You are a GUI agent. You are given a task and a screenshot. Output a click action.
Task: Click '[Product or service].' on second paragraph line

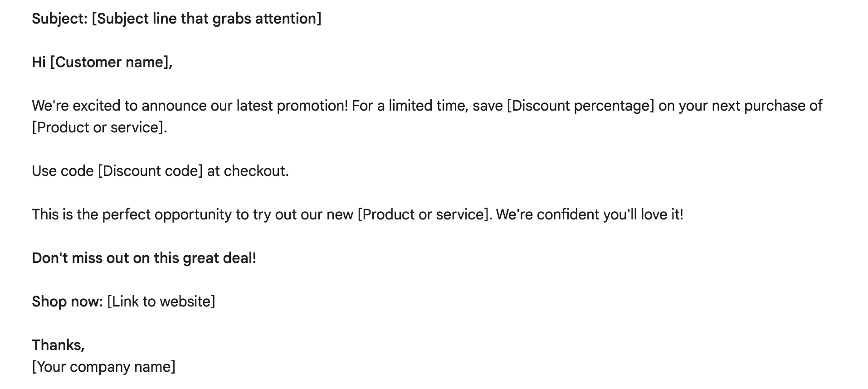[x=99, y=127]
